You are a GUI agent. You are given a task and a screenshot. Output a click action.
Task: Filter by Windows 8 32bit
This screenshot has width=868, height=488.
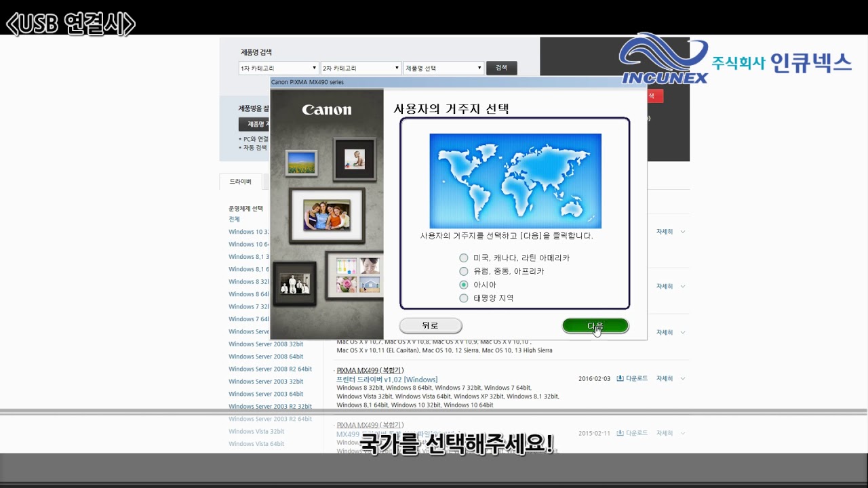250,282
